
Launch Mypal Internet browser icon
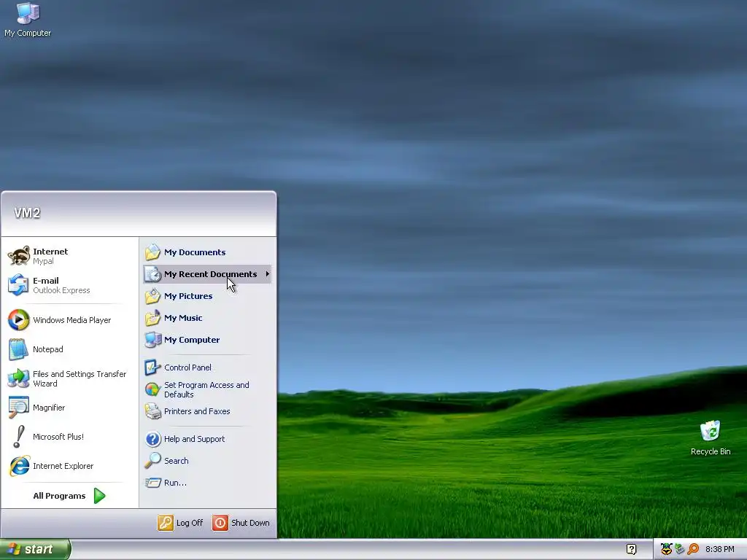click(18, 256)
